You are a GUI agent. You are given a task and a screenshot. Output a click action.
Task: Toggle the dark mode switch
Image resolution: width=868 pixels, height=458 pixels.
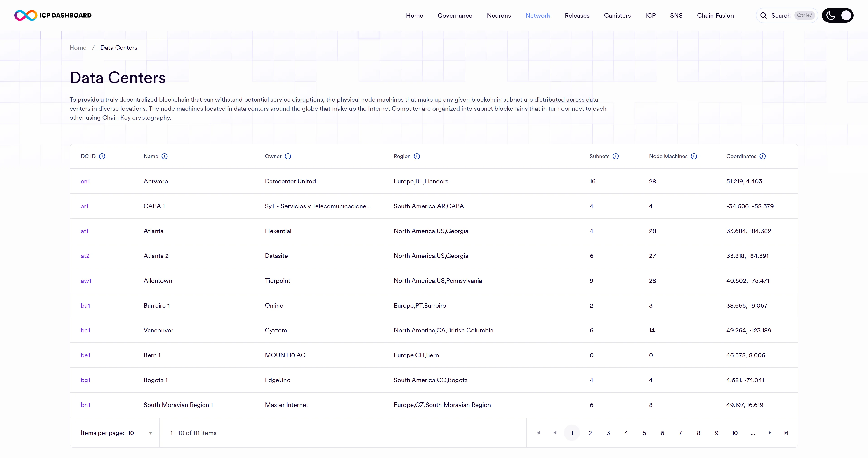click(x=837, y=16)
